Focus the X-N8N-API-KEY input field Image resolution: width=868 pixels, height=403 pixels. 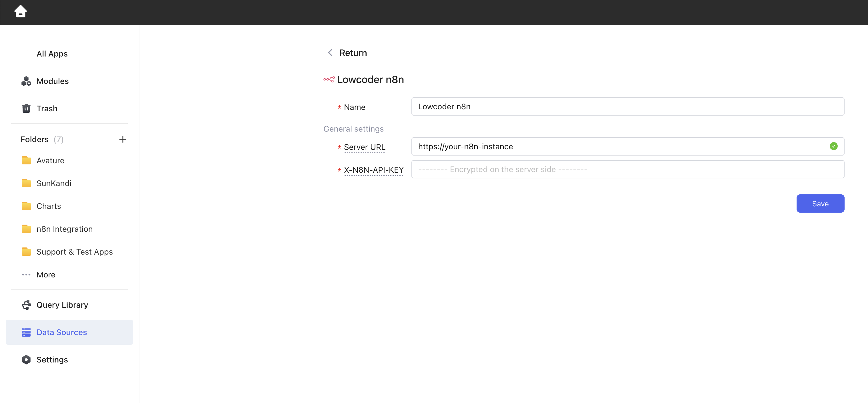(627, 169)
